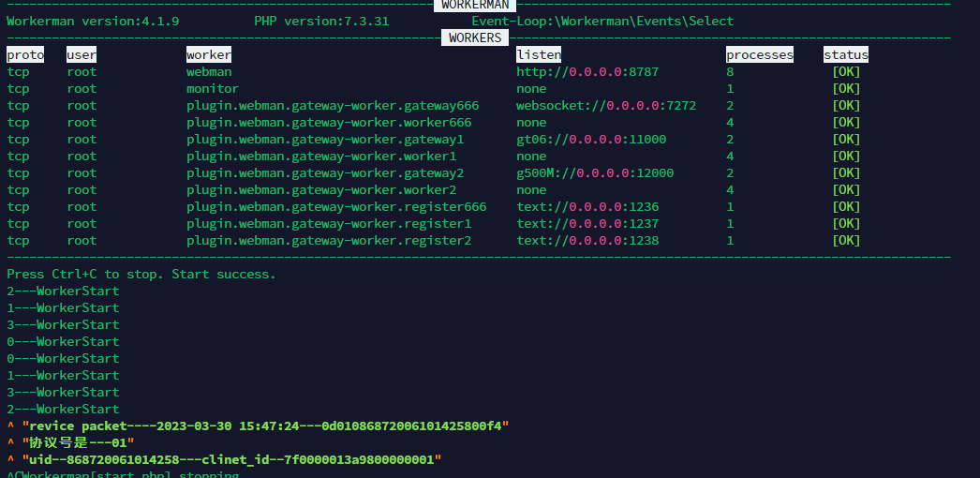Image resolution: width=980 pixels, height=478 pixels.
Task: Click the process count 8 for webman
Action: click(x=730, y=72)
